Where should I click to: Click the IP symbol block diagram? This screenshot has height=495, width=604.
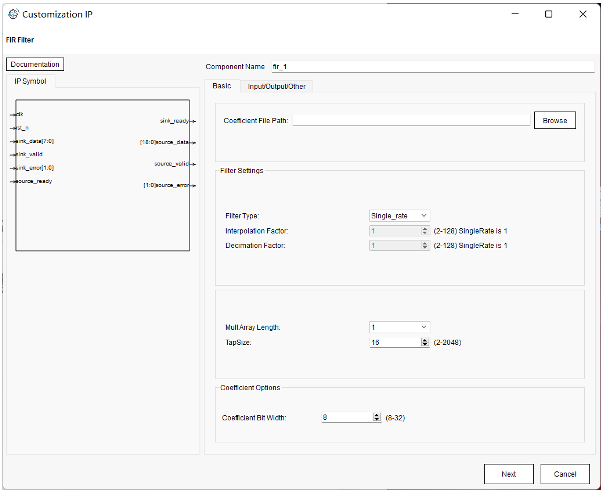click(x=99, y=175)
